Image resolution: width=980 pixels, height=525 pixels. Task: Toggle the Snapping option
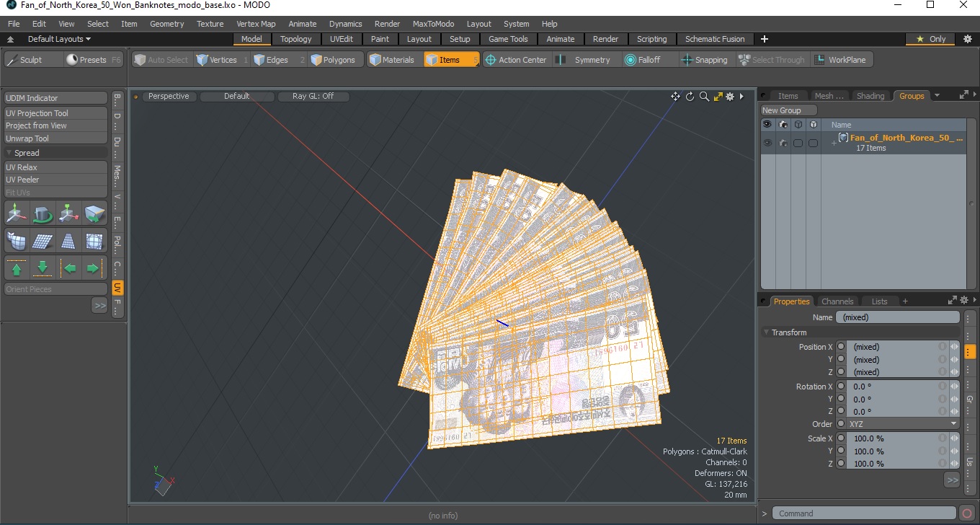point(705,60)
